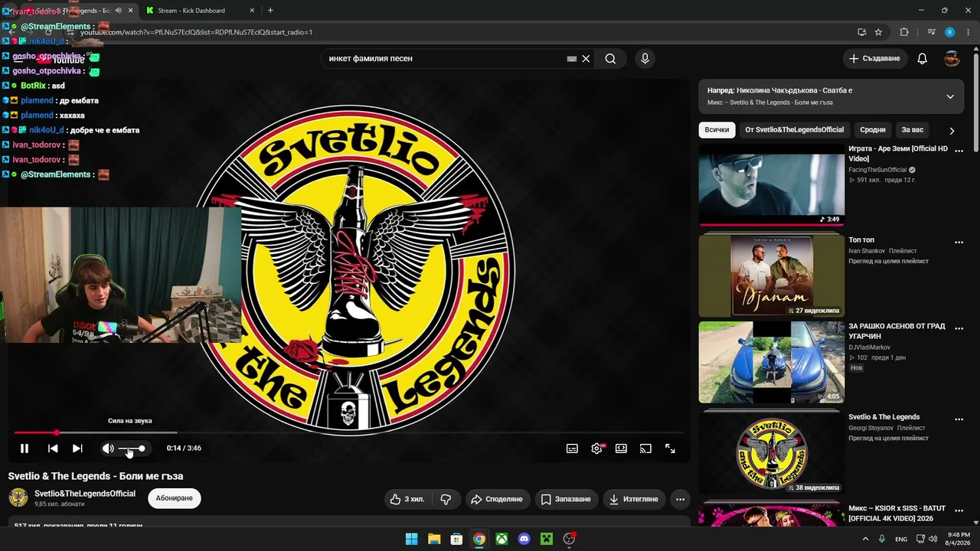
Task: Open options for Играта - Аре Земи video
Action: click(x=959, y=152)
